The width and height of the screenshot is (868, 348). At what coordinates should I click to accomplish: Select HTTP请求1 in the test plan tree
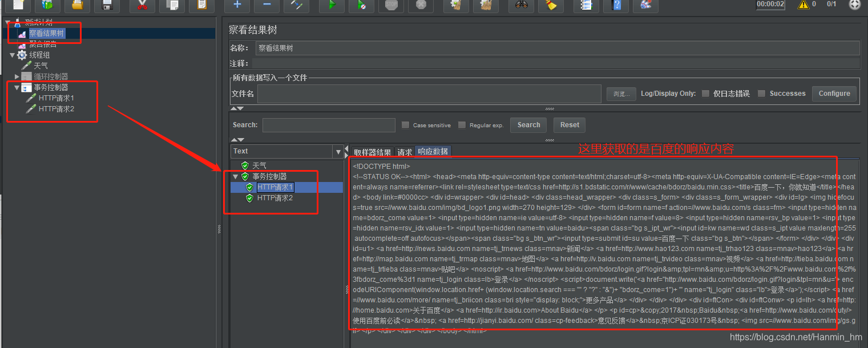coord(56,98)
